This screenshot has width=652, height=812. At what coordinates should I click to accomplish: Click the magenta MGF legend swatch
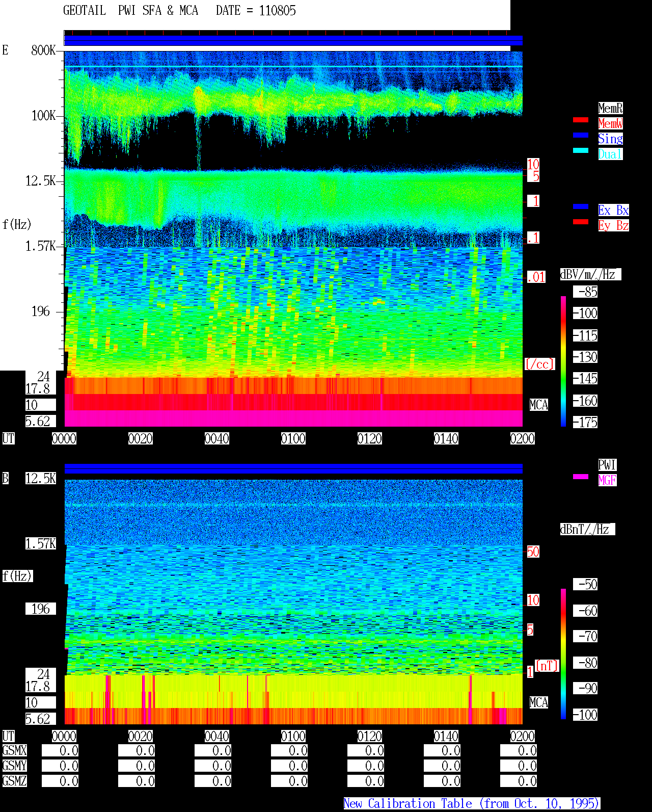pos(581,477)
